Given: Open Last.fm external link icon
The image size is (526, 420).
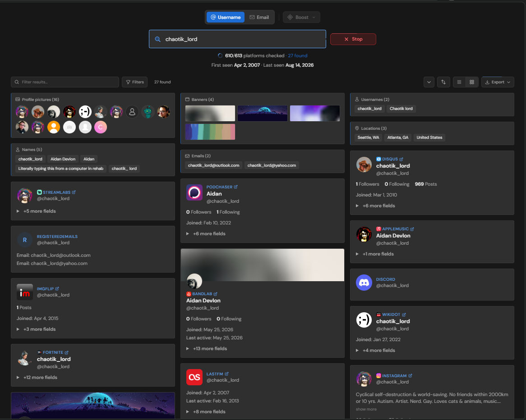Looking at the screenshot, I should tap(226, 374).
